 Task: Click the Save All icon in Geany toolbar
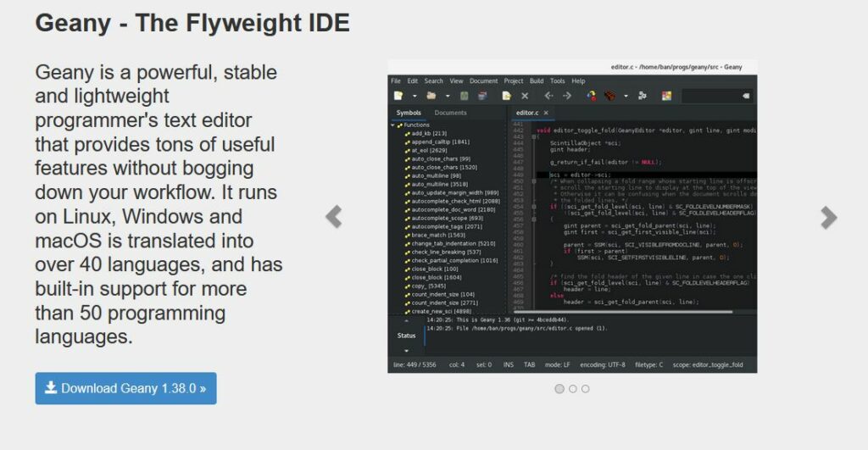(x=482, y=96)
